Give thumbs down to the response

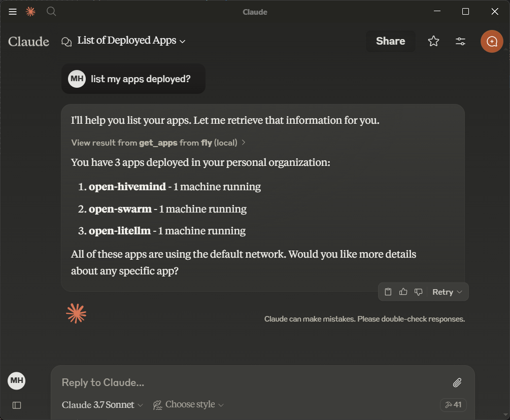[x=418, y=292]
